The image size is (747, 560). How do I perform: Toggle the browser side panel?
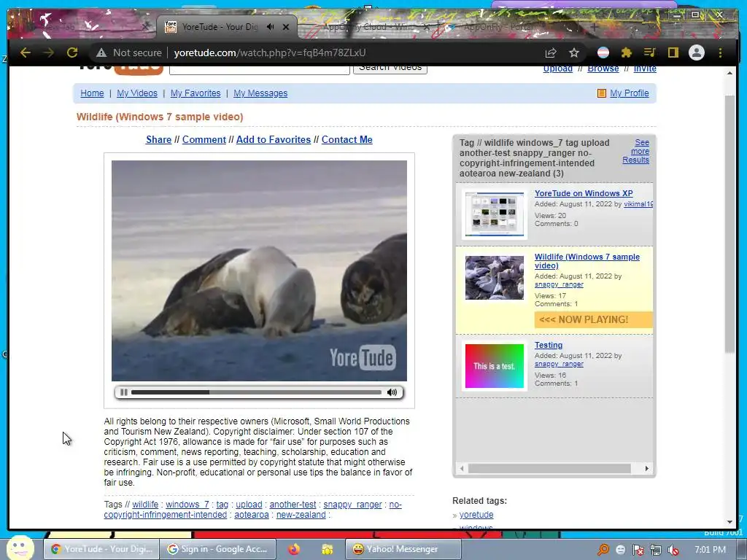click(673, 52)
